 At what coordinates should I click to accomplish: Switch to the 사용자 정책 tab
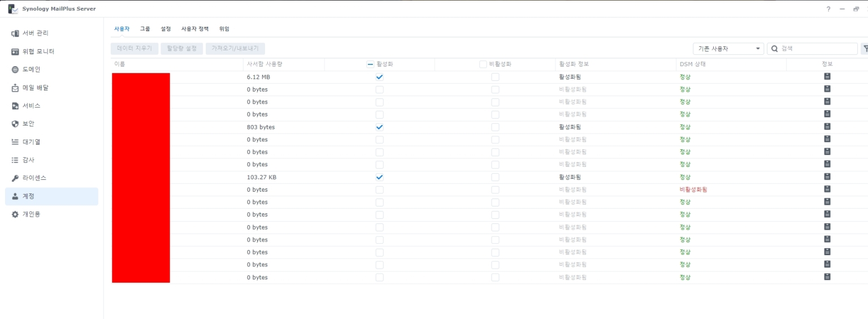[x=194, y=29]
